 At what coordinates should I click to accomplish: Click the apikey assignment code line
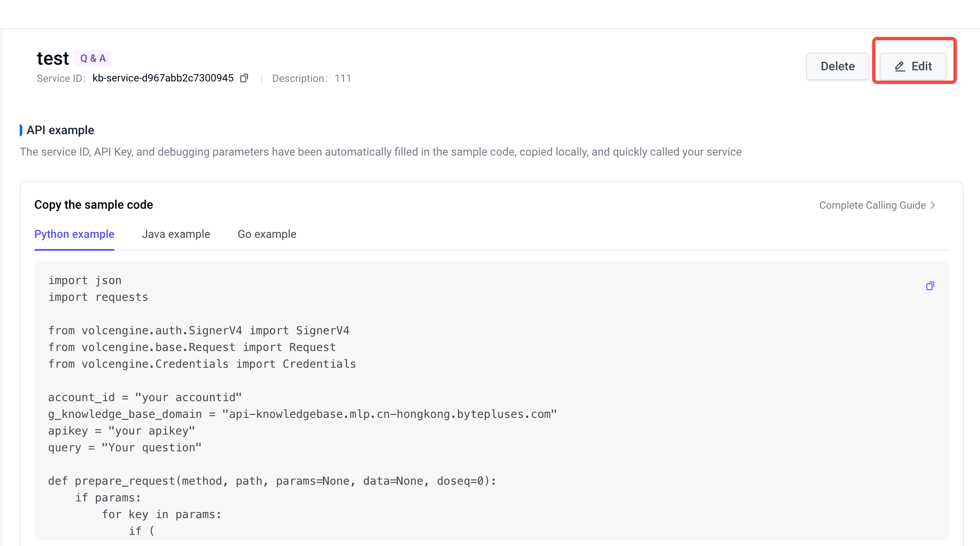pos(121,431)
